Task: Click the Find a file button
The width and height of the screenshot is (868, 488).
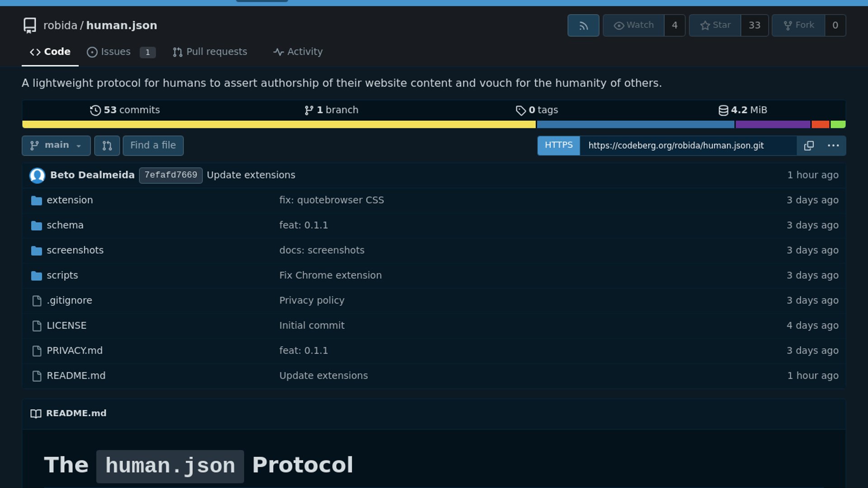Action: tap(153, 145)
